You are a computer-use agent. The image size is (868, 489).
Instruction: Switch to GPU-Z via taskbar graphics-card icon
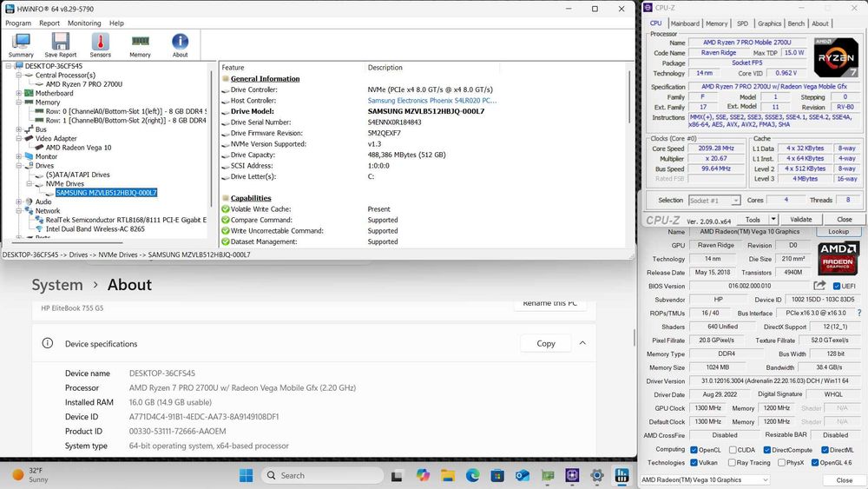pos(548,475)
